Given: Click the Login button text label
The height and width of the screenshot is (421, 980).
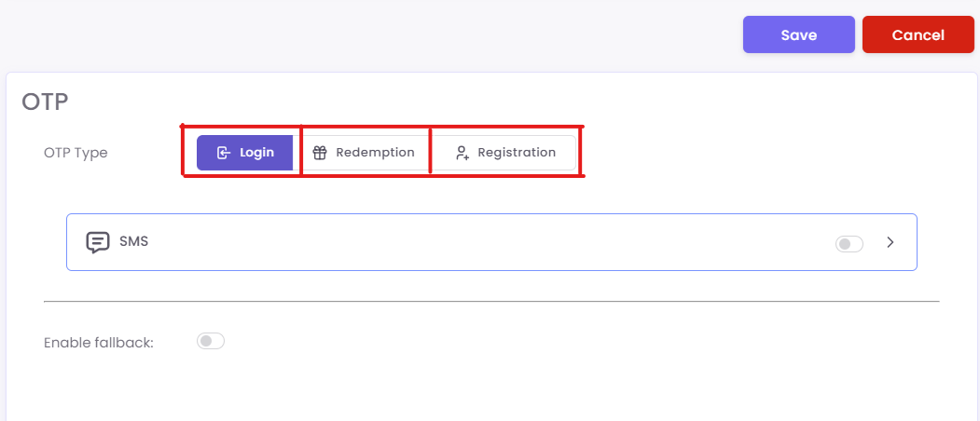Looking at the screenshot, I should (256, 153).
